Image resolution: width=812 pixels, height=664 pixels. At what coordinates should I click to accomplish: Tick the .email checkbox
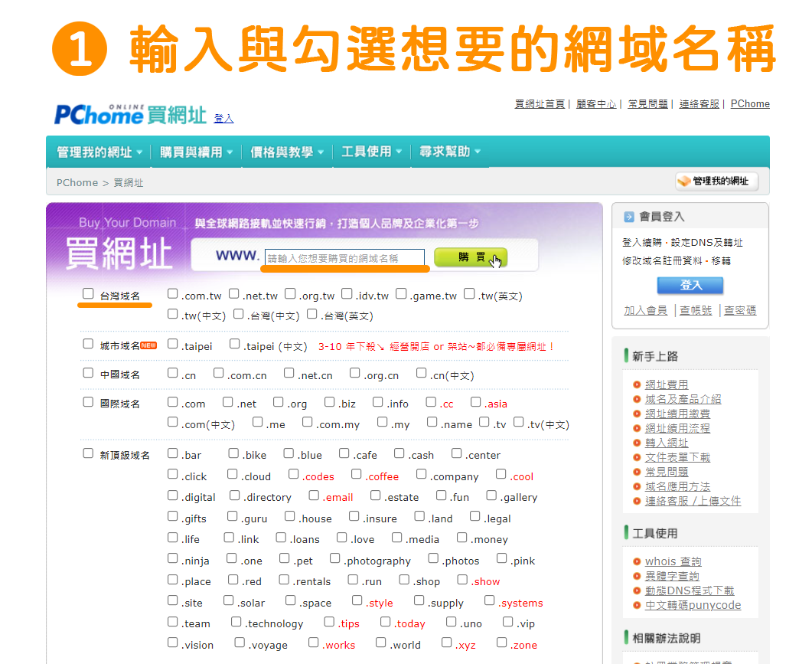[x=313, y=496]
